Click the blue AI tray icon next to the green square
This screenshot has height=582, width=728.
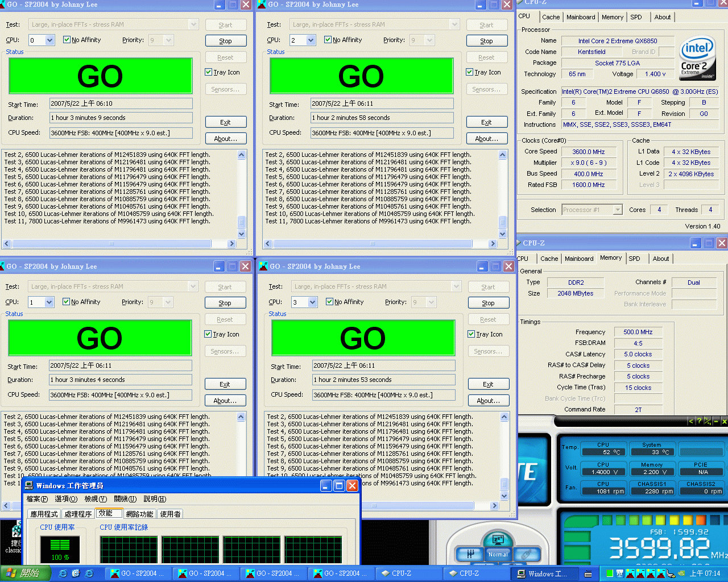(x=620, y=573)
